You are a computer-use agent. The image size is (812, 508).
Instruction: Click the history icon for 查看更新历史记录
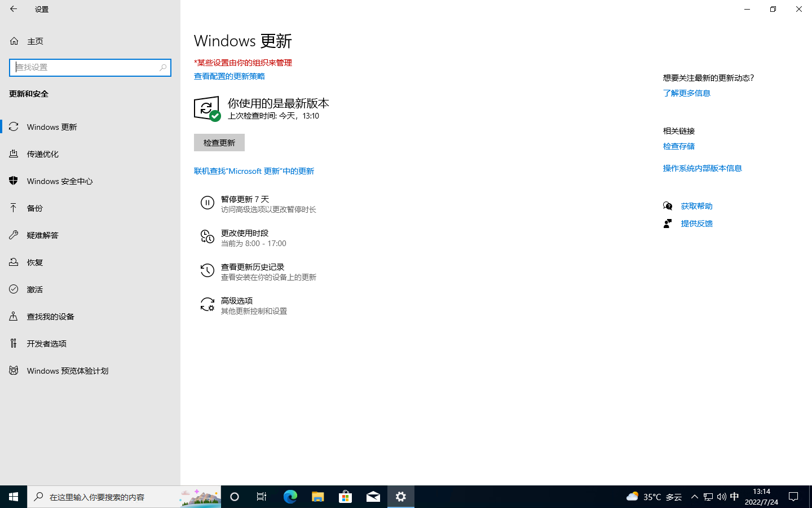[208, 270]
